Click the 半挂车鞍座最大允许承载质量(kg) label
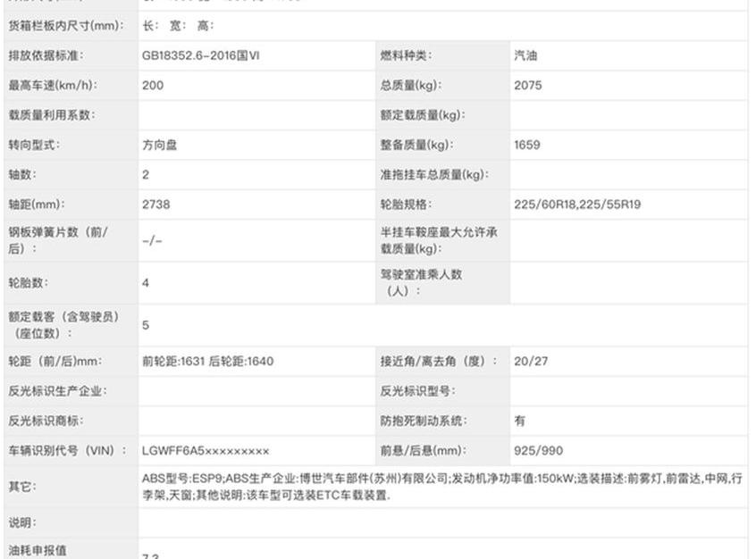This screenshot has width=756, height=559. pos(439,240)
